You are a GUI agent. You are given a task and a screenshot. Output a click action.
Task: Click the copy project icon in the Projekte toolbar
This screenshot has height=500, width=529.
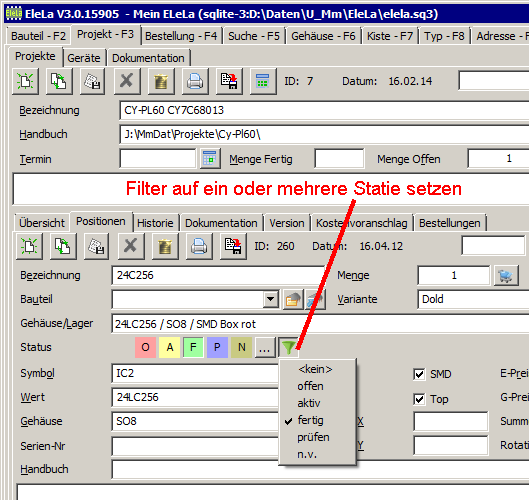(59, 81)
